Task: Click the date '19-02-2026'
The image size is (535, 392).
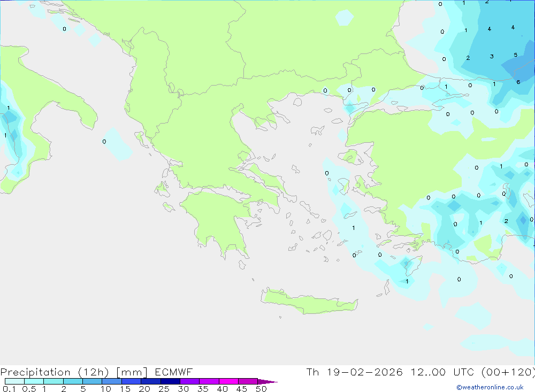Action: (x=364, y=372)
